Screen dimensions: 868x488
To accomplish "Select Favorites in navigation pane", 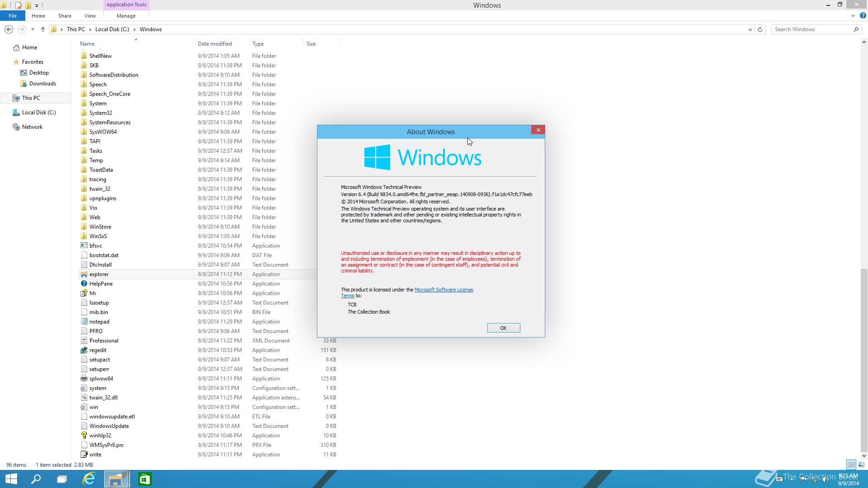I will point(33,62).
